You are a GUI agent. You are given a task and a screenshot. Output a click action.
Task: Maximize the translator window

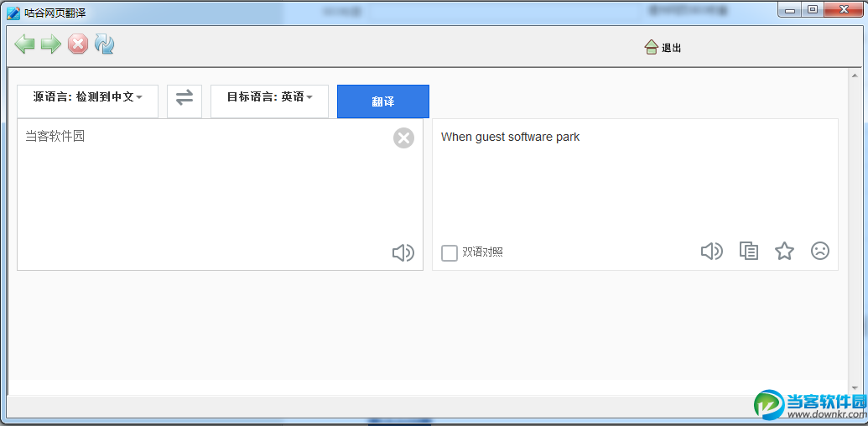tap(813, 9)
